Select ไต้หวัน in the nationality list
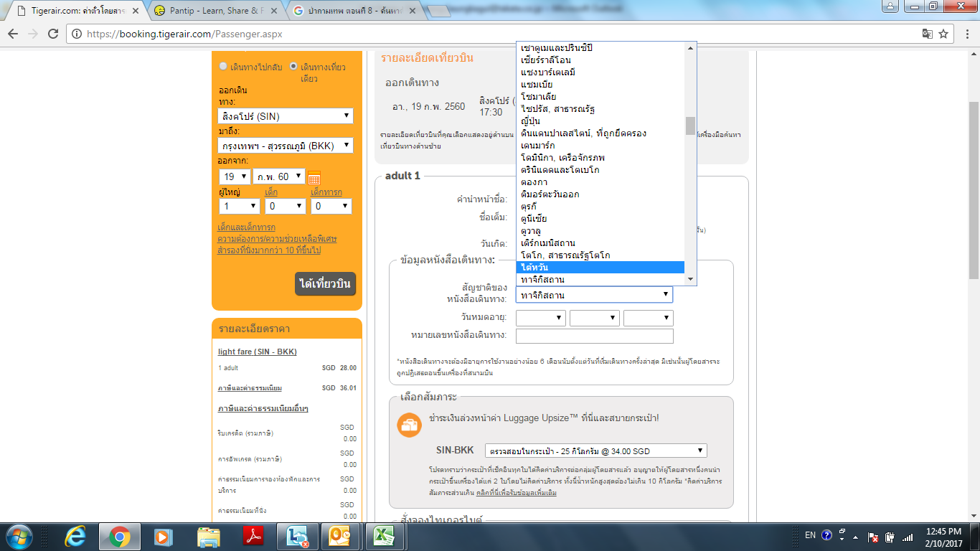 point(600,268)
